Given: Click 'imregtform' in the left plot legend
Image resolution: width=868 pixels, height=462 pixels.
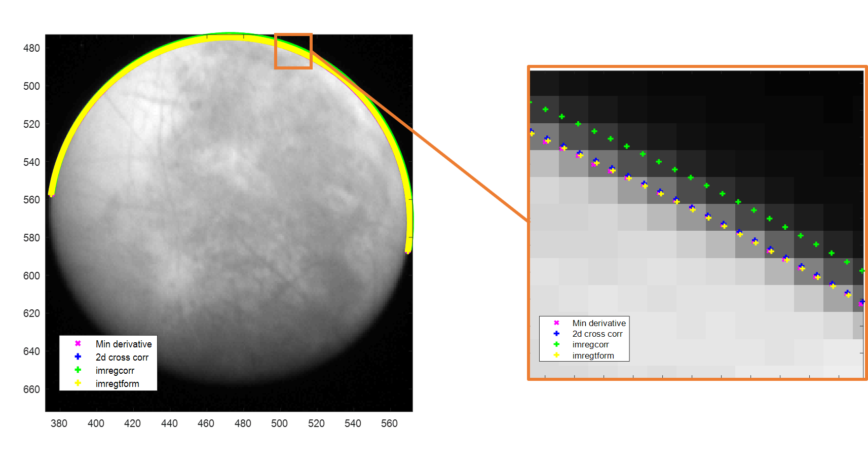Looking at the screenshot, I should pyautogui.click(x=118, y=383).
